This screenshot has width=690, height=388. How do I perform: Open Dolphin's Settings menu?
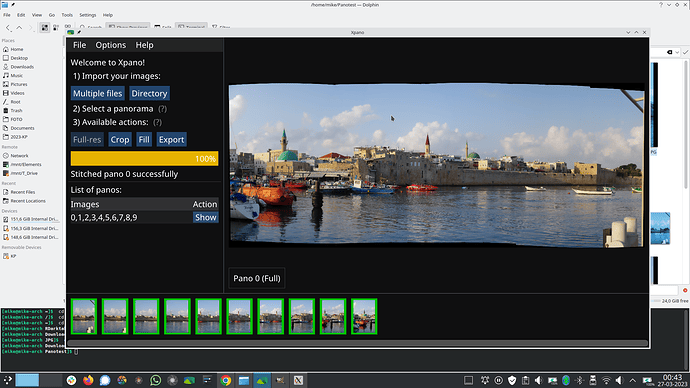tap(88, 15)
